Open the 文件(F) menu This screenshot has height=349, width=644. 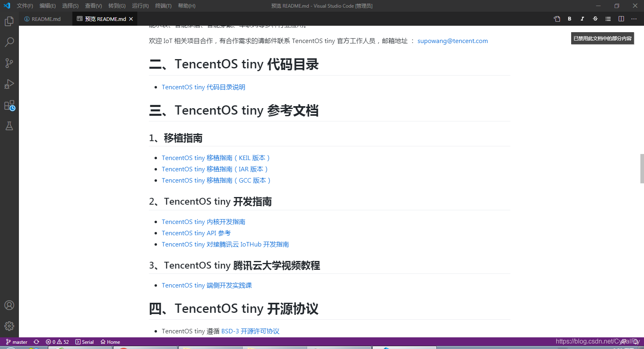point(25,6)
